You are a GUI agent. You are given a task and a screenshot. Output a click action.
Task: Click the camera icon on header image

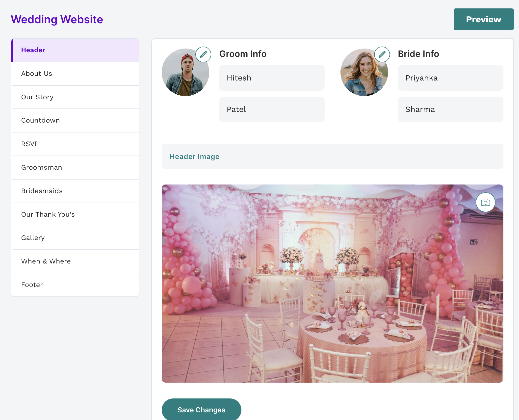[x=485, y=202]
